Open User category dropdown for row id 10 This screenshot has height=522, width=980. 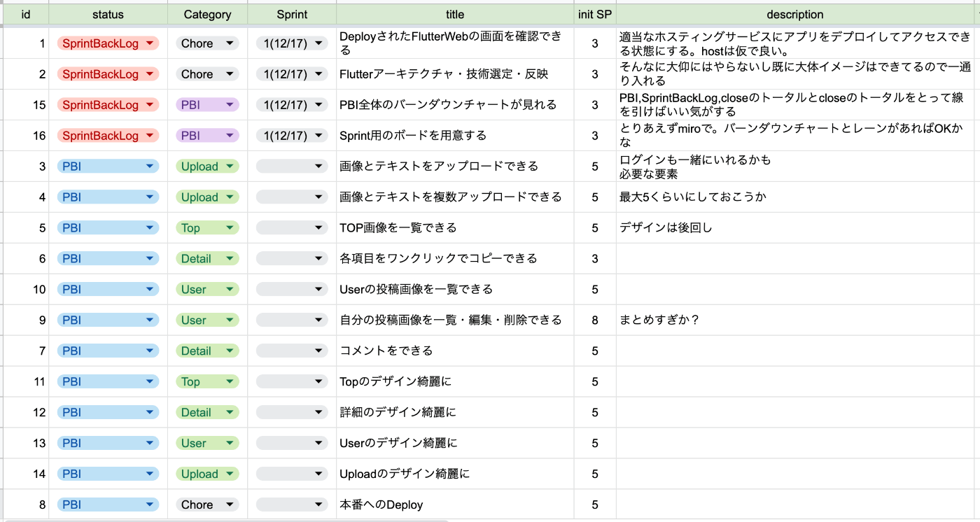[x=207, y=290]
